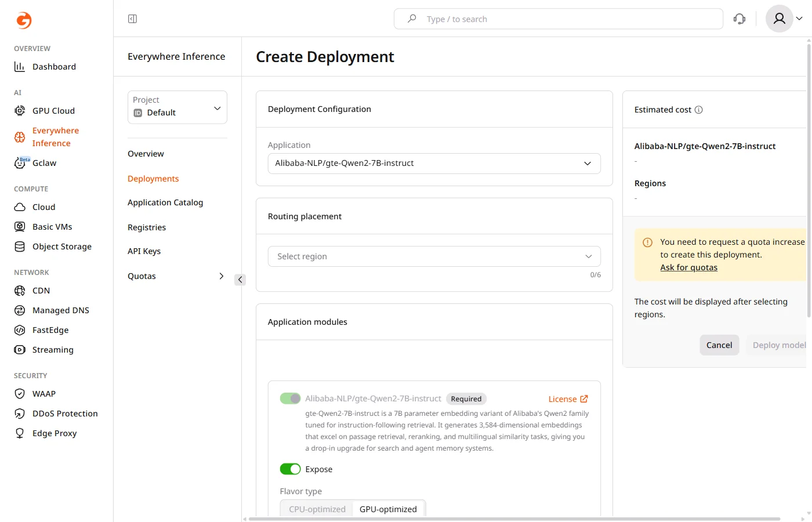Open Registries page
This screenshot has width=812, height=522.
coord(147,227)
